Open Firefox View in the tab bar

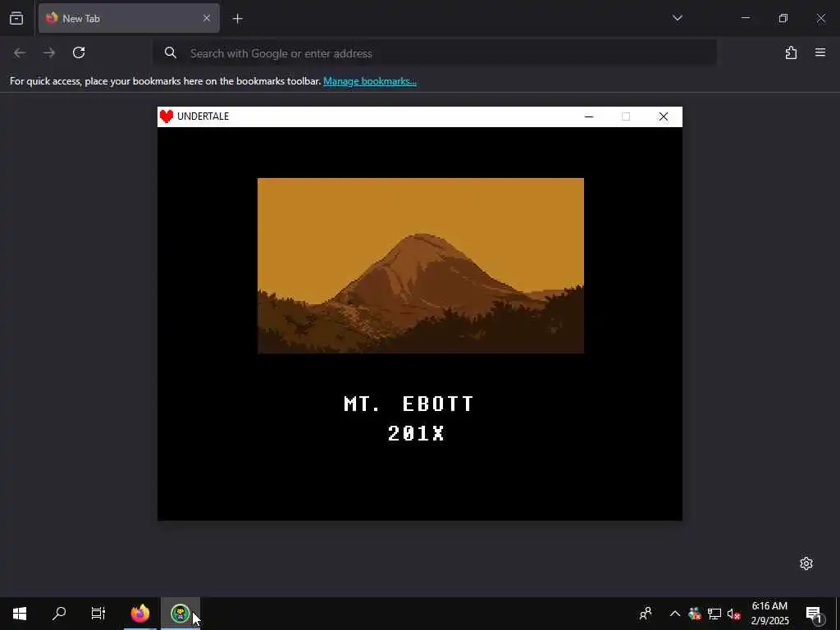pos(16,18)
